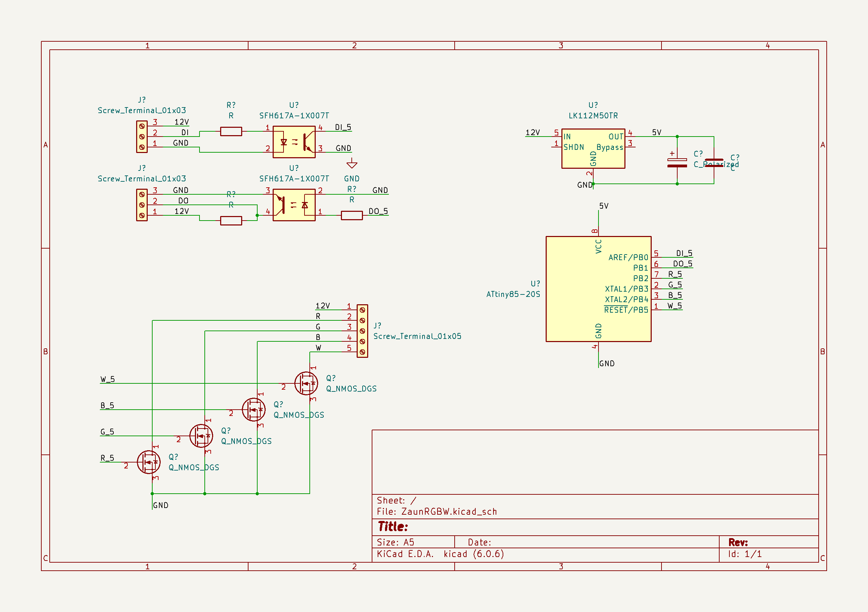The width and height of the screenshot is (868, 612).
Task: Click the C_Polarized value text
Action: (716, 164)
